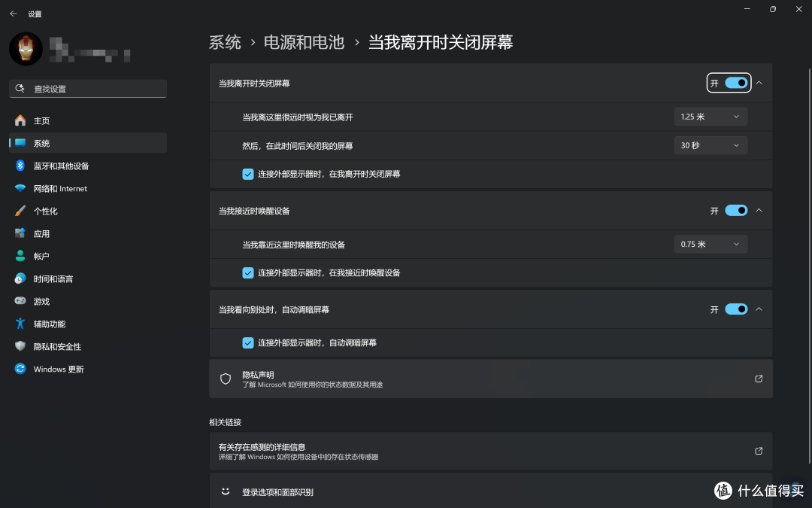The width and height of the screenshot is (812, 508).
Task: Uncheck 连接外部显示器时，自动调暗屏幕
Action: click(248, 342)
